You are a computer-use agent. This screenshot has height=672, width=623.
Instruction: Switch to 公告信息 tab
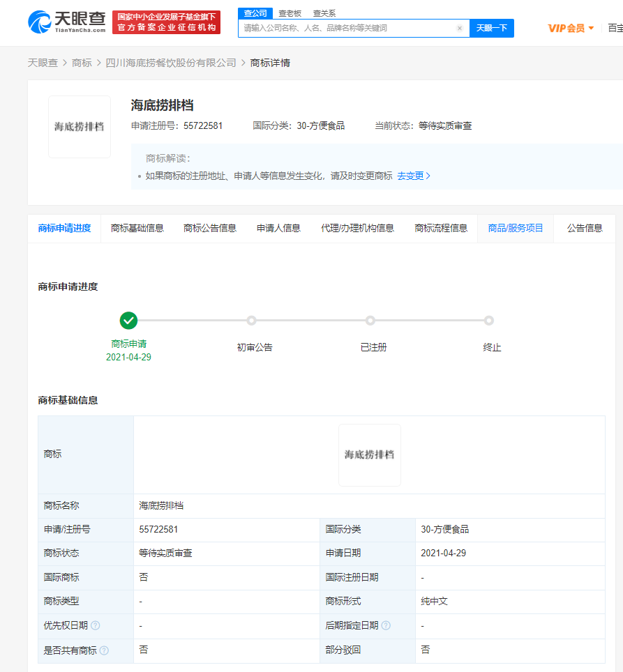click(585, 229)
